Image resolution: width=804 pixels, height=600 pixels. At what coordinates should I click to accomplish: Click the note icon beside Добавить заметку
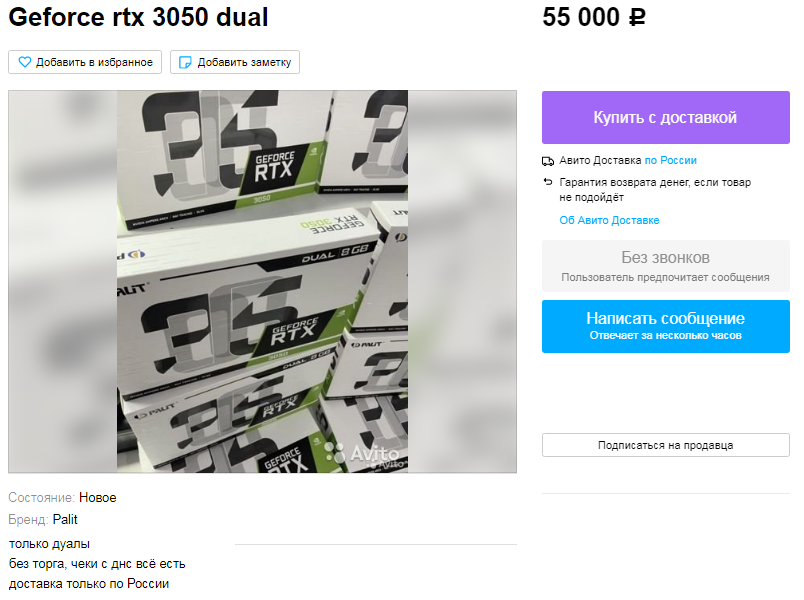pos(185,62)
